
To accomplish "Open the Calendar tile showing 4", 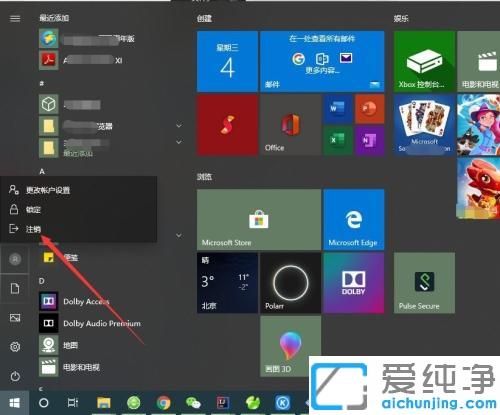I will coord(227,61).
